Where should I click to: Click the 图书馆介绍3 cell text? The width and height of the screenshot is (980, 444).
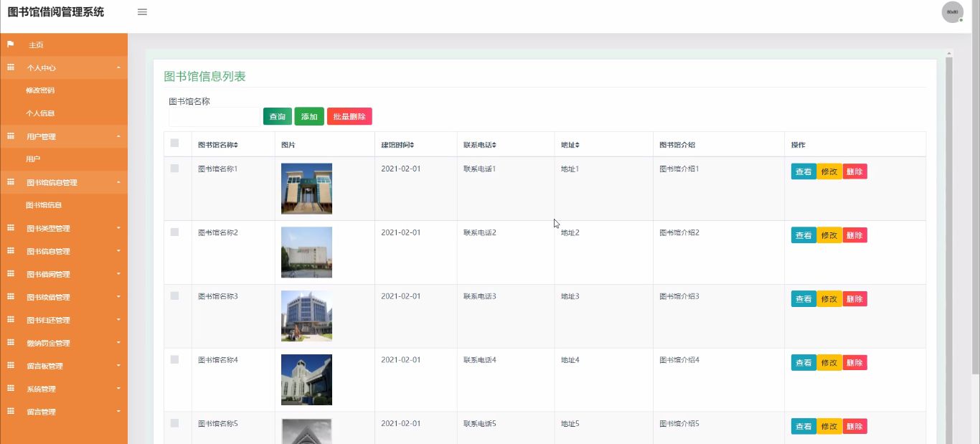(679, 296)
